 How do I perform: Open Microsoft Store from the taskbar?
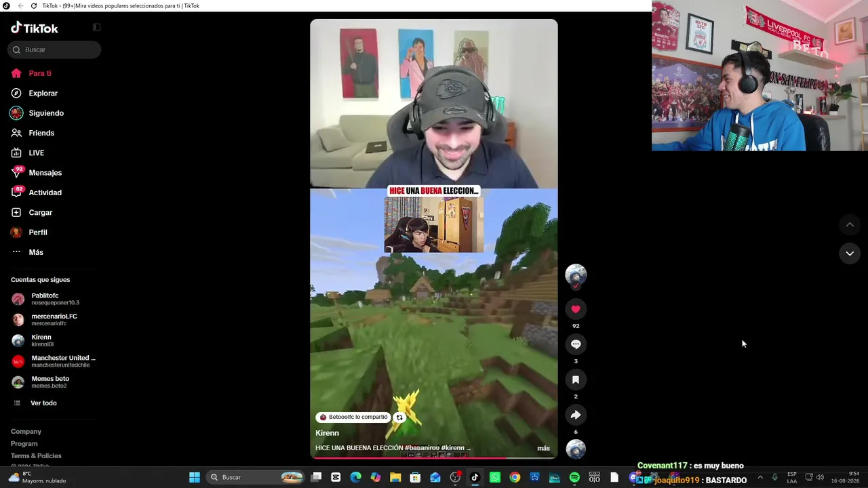click(415, 477)
